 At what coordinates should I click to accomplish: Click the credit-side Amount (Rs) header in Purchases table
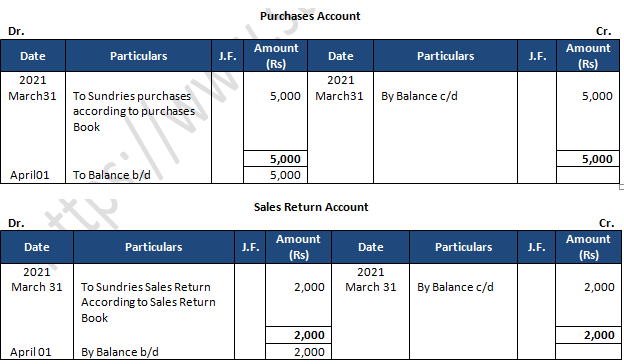tap(588, 56)
